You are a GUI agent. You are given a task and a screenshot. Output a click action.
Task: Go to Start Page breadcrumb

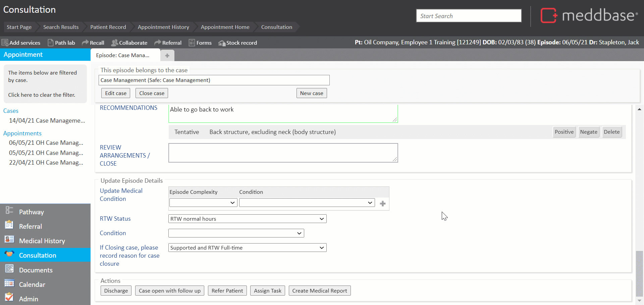click(19, 27)
